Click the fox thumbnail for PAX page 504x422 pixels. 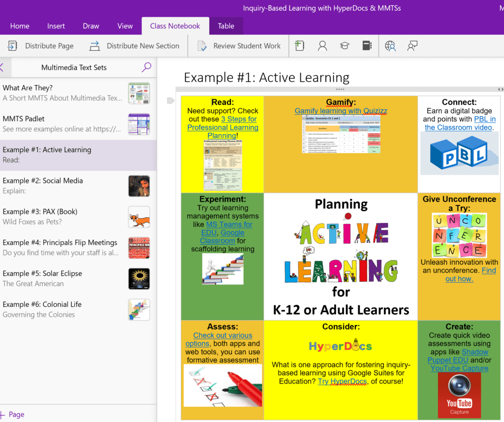click(139, 217)
